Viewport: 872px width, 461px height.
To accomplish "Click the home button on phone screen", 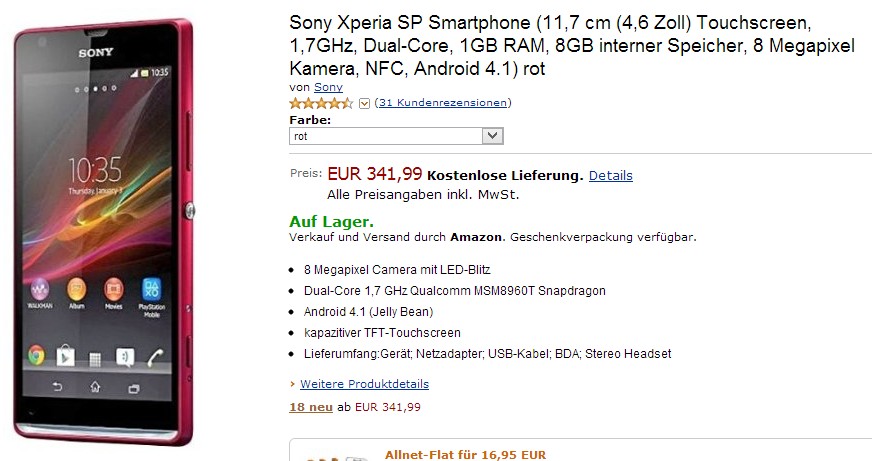I will pos(95,387).
